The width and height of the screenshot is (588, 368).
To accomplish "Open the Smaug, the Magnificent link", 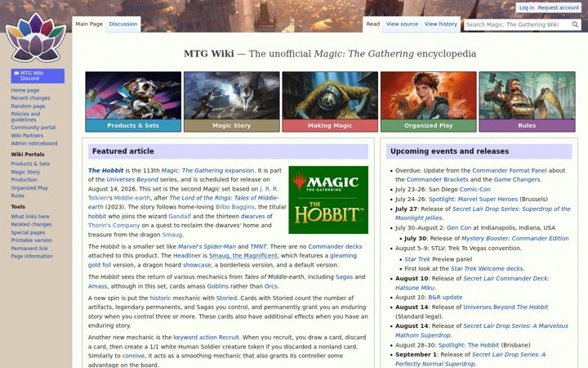I will (243, 256).
